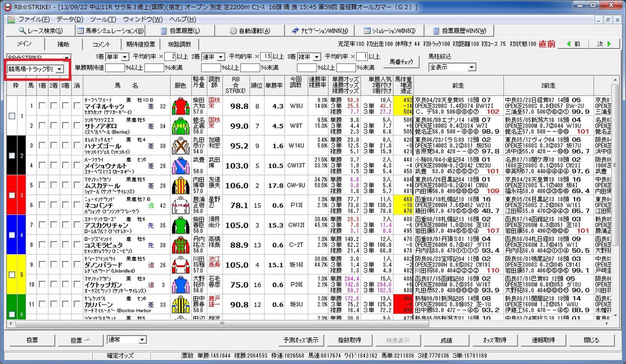The image size is (626, 364).
Task: Start 自動運転 from the toolbar
Action: (x=249, y=31)
